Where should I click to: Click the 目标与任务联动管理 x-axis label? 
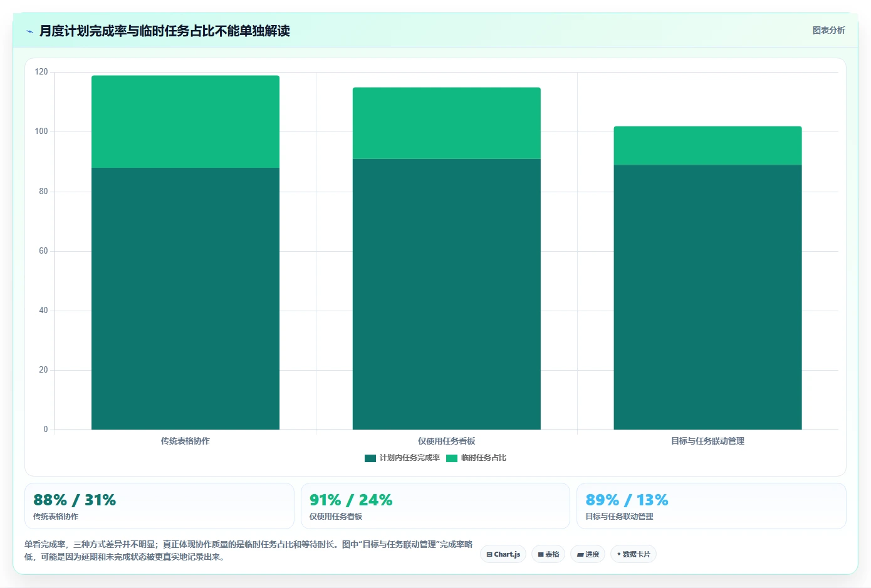(707, 441)
